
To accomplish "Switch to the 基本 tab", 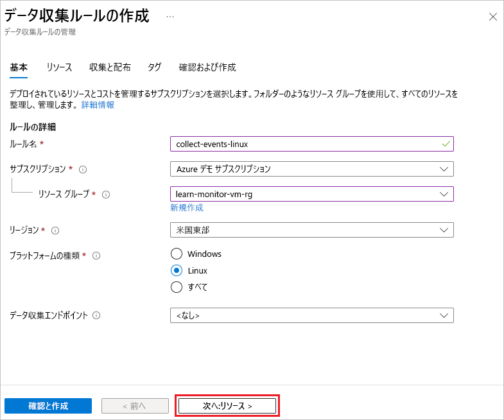I will (x=19, y=67).
